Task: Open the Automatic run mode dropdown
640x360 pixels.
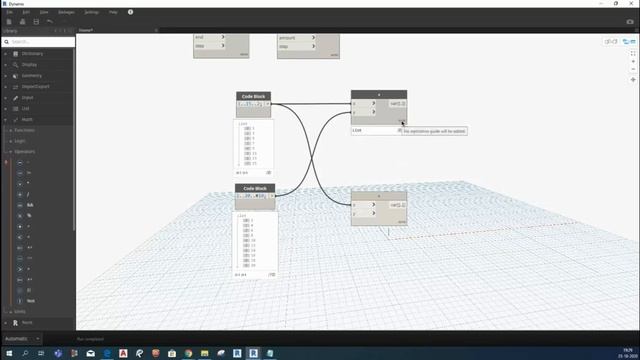Action: (x=22, y=339)
